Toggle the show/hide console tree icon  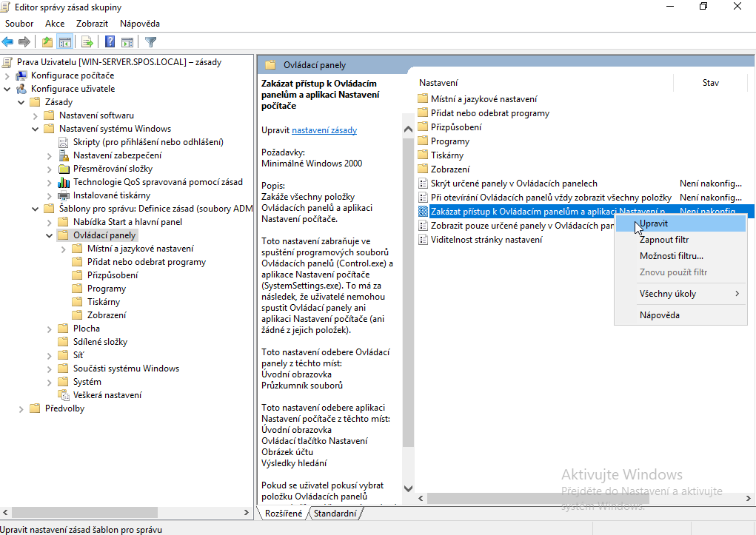[65, 42]
